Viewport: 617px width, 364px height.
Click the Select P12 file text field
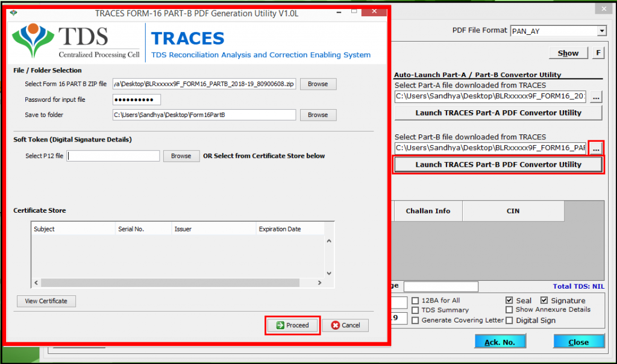pyautogui.click(x=113, y=156)
